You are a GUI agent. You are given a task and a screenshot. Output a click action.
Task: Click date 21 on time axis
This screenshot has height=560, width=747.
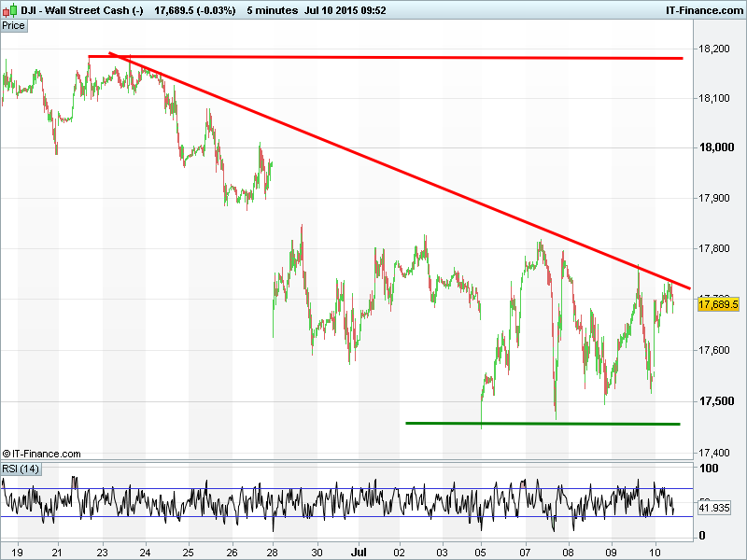57,553
